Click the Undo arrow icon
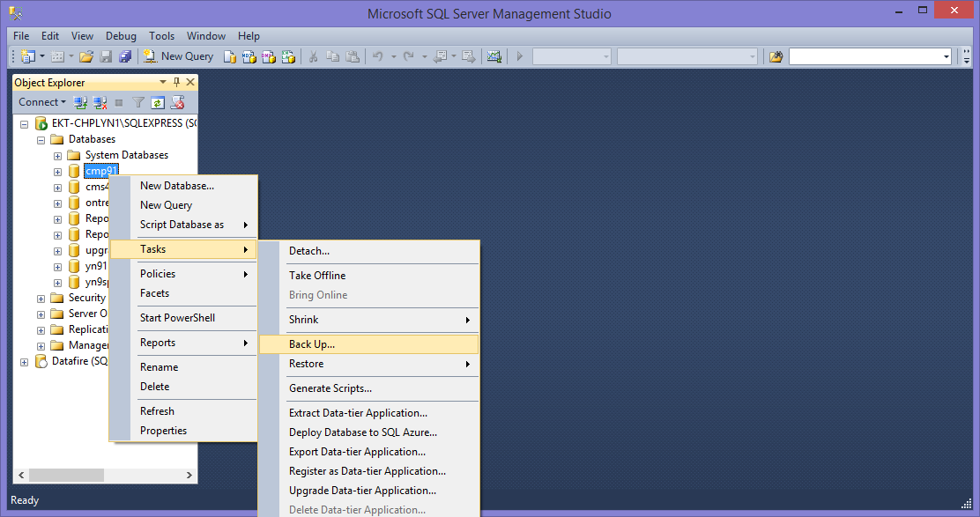 (377, 57)
